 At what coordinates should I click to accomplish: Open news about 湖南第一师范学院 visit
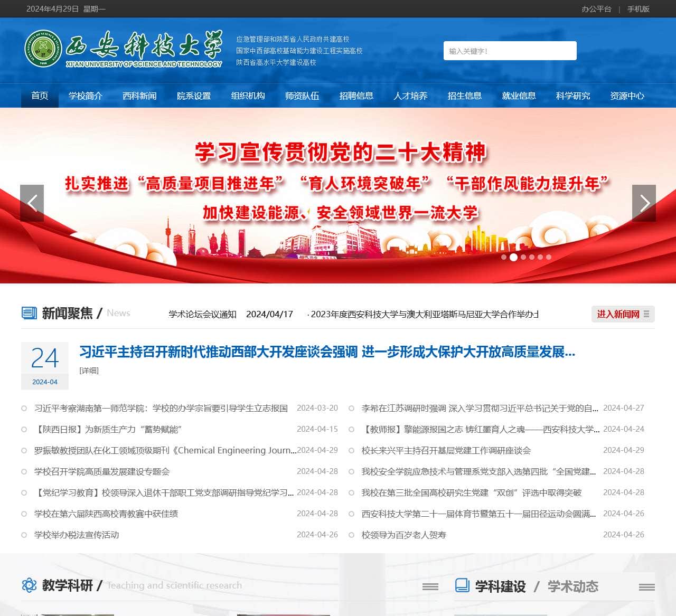161,408
